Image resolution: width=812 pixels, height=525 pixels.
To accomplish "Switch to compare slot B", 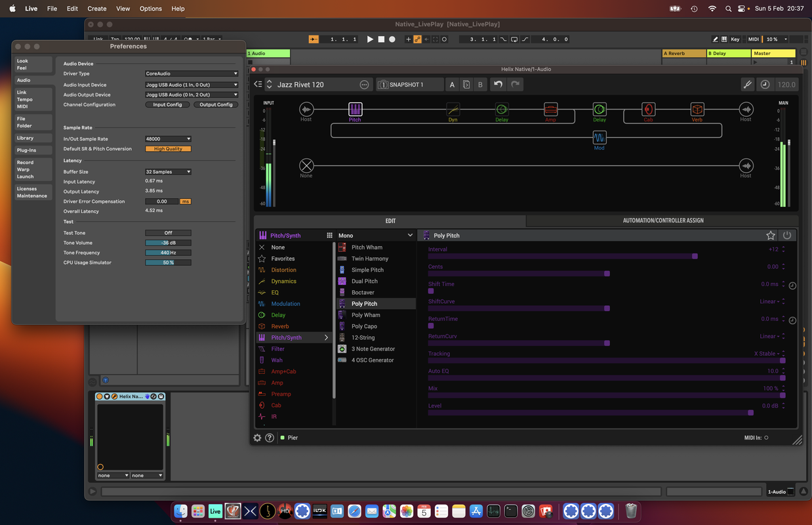I will click(x=480, y=85).
